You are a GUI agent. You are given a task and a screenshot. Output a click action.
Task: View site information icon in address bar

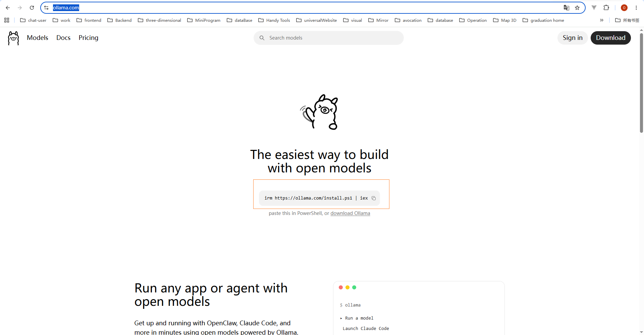(46, 8)
